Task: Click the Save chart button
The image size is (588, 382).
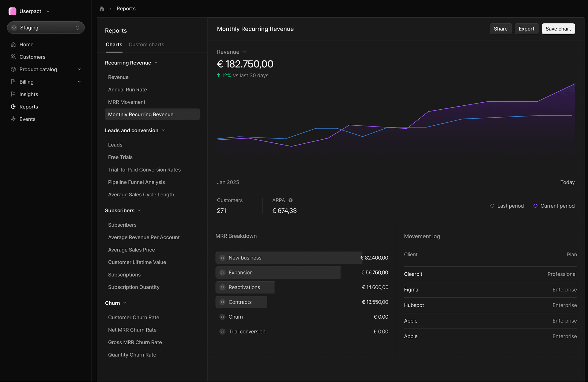Action: coord(558,29)
